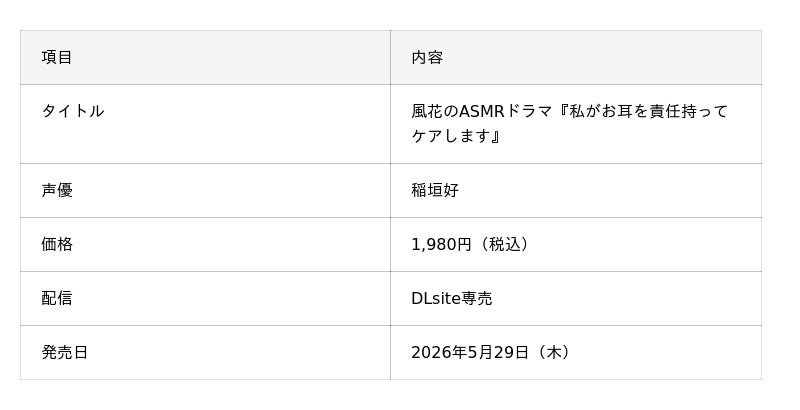Click 責任持って in the title text
The height and width of the screenshot is (410, 800).
(689, 111)
